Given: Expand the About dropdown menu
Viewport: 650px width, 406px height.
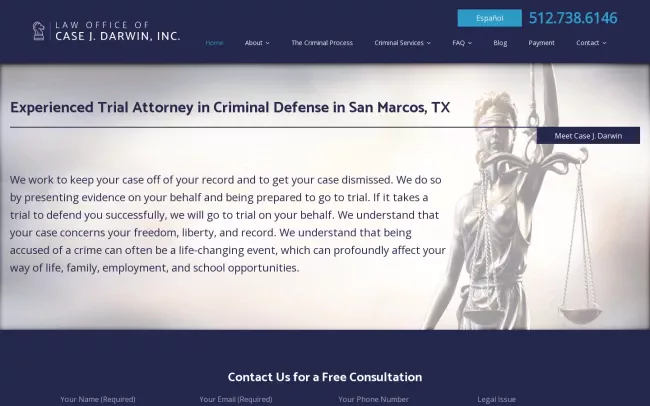Looking at the screenshot, I should [x=257, y=43].
